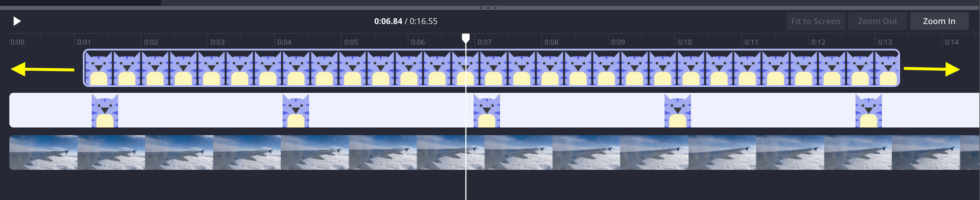This screenshot has width=980, height=200.
Task: Click the 0:13 mark on timeline ruler
Action: [x=885, y=42]
